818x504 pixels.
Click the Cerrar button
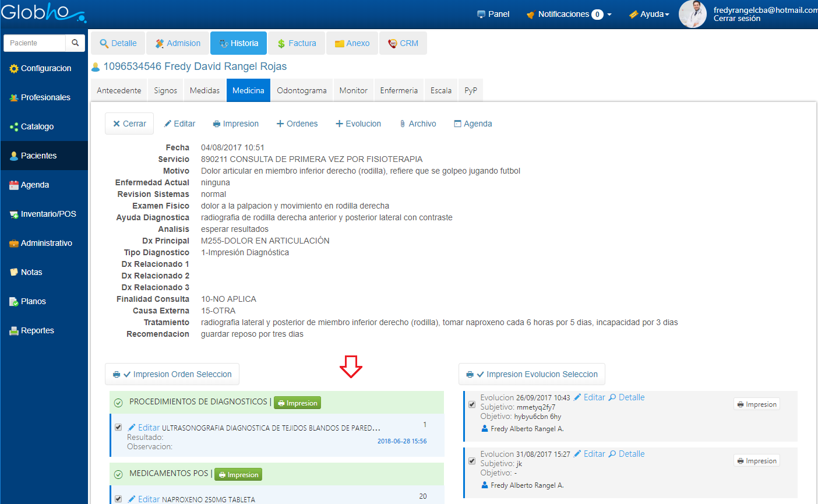[x=129, y=124]
